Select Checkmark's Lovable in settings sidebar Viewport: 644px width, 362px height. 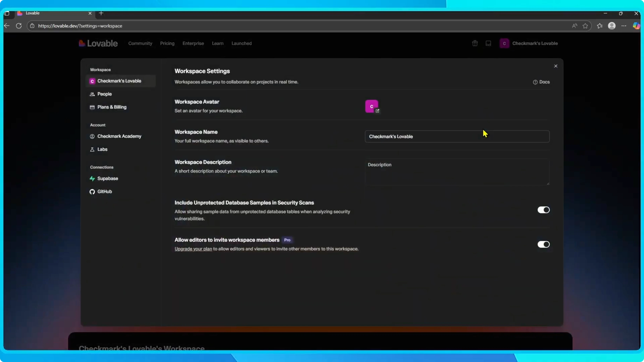[x=121, y=81]
